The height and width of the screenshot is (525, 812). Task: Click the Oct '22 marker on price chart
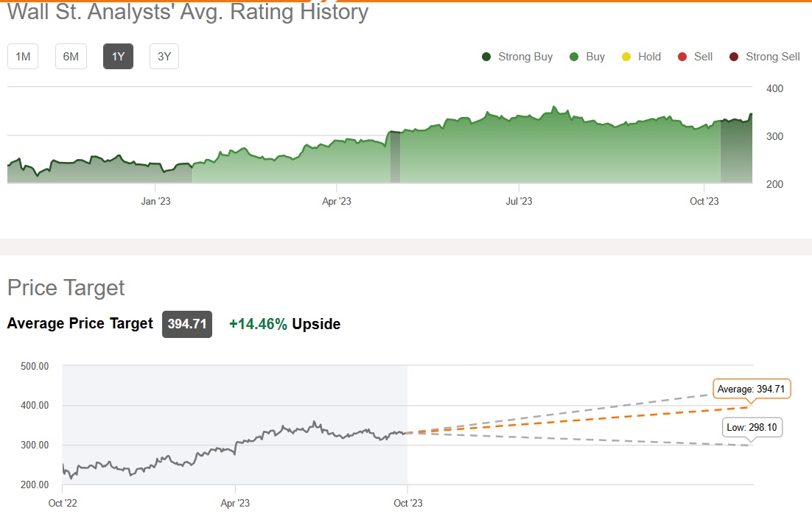(x=63, y=504)
